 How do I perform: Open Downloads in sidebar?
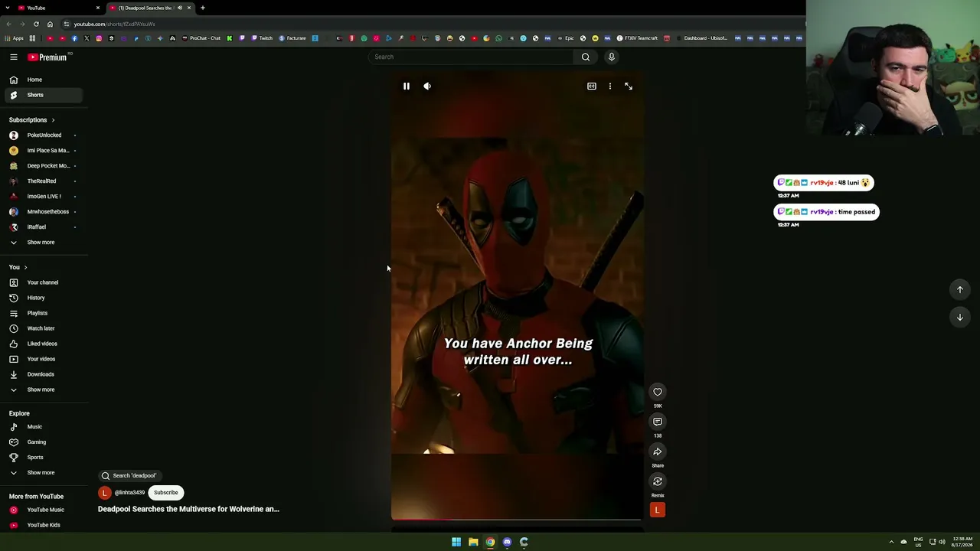[44, 374]
